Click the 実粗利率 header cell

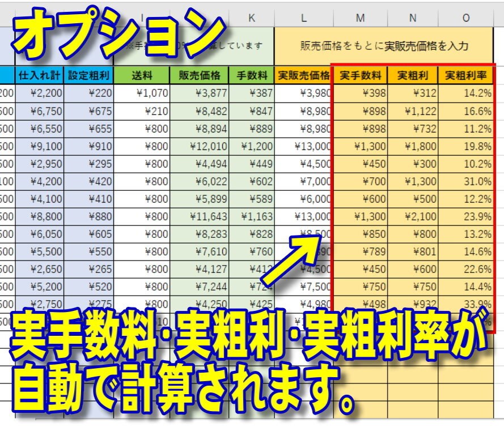pos(466,75)
